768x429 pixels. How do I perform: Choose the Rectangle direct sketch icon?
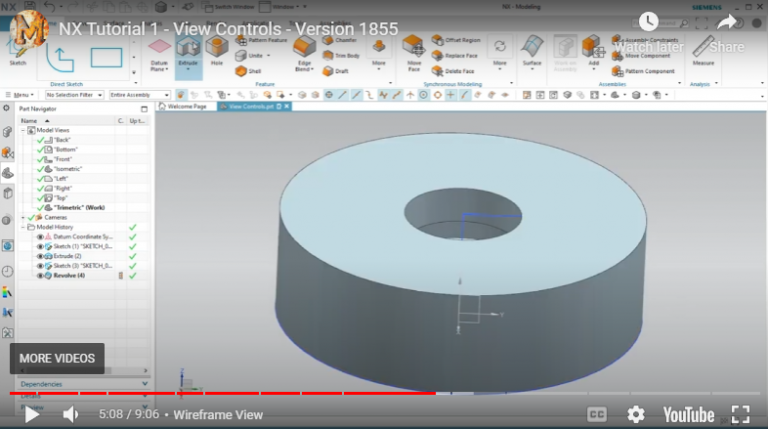[106, 58]
